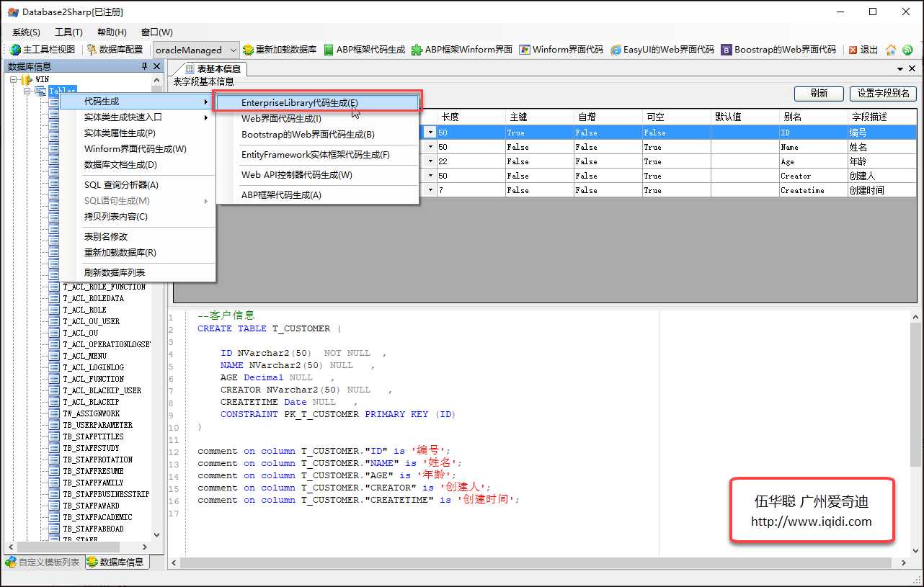Choose 表别名修改 from context menu

[138, 237]
